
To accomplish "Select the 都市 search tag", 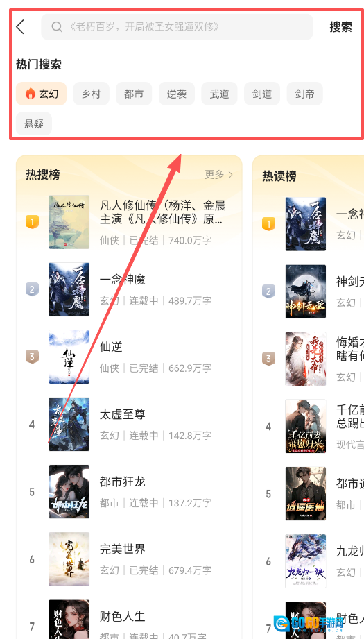I will tap(134, 94).
